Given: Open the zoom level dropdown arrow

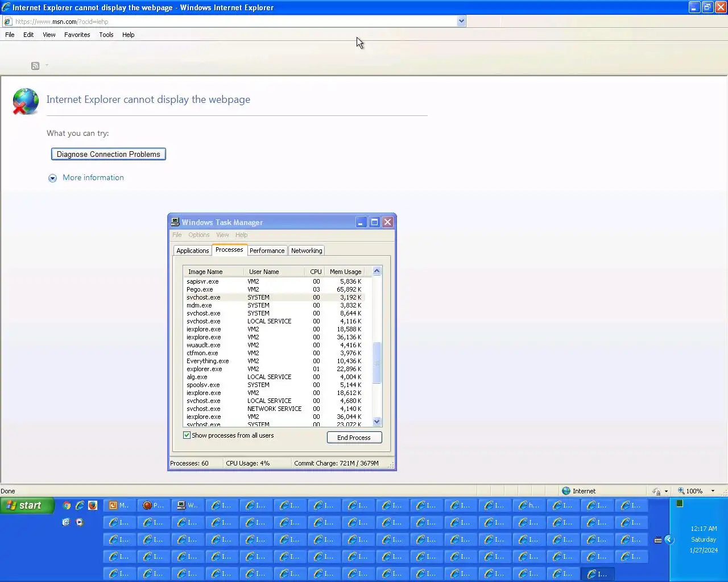Looking at the screenshot, I should 713,491.
